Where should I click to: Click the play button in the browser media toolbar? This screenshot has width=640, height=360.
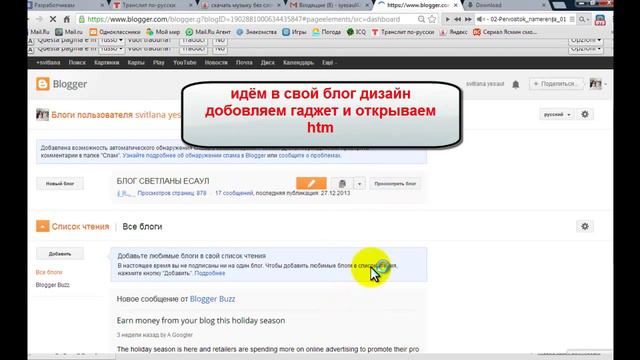tap(448, 19)
